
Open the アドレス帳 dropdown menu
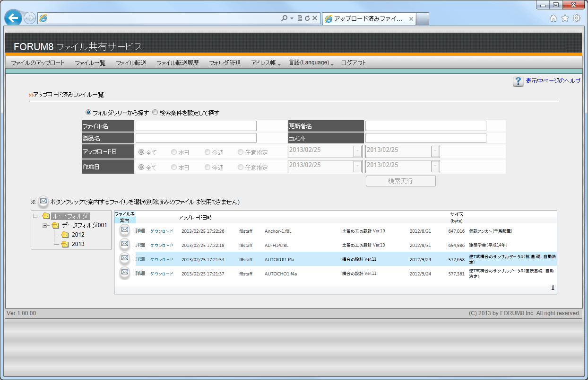(x=266, y=63)
